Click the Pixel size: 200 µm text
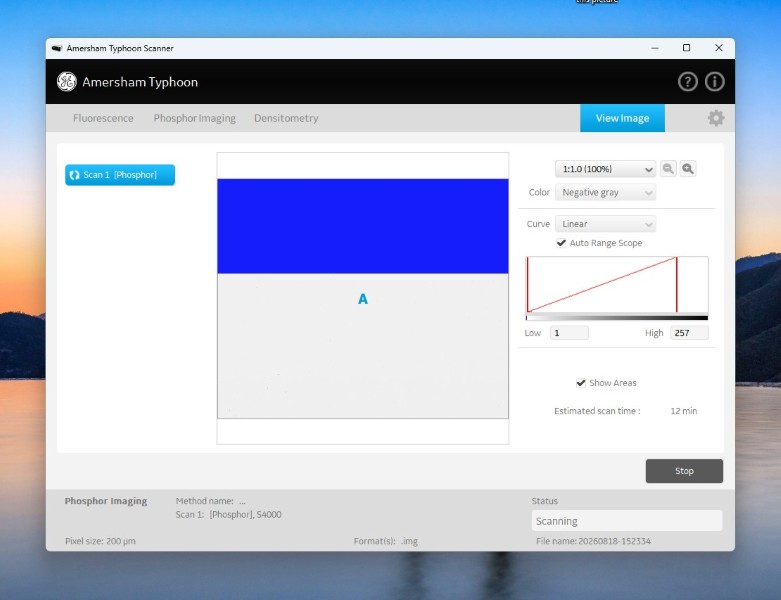This screenshot has height=600, width=781. tap(100, 541)
